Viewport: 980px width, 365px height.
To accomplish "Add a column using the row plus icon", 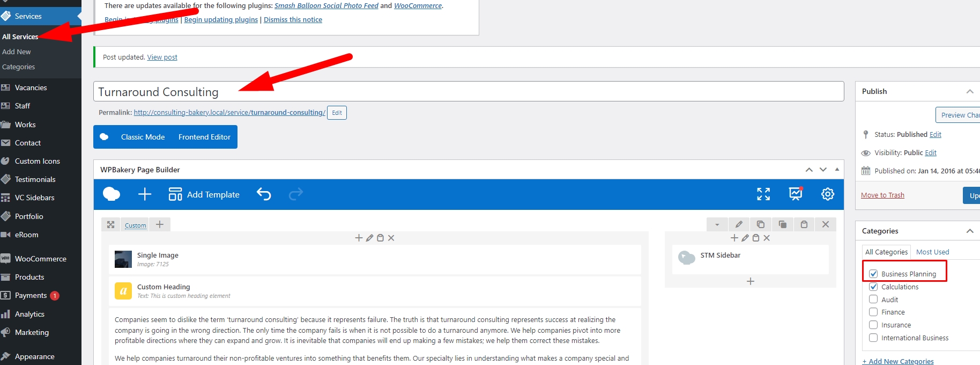I will [x=160, y=224].
